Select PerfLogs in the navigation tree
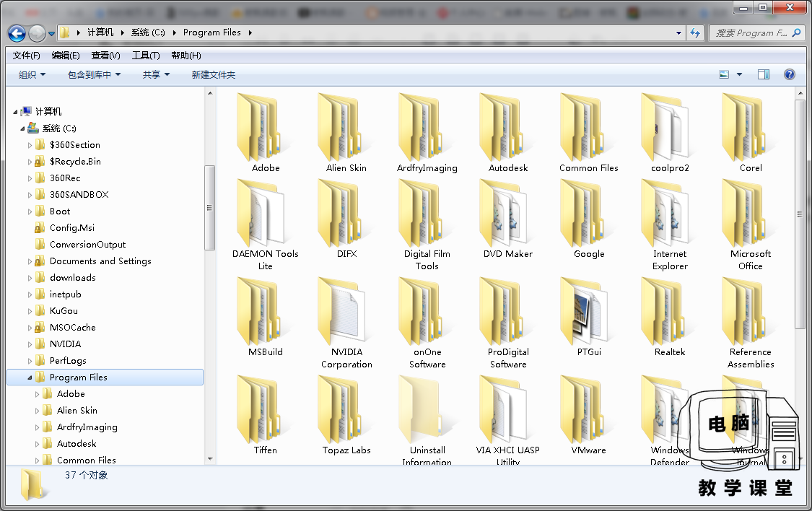This screenshot has width=812, height=511. click(68, 360)
